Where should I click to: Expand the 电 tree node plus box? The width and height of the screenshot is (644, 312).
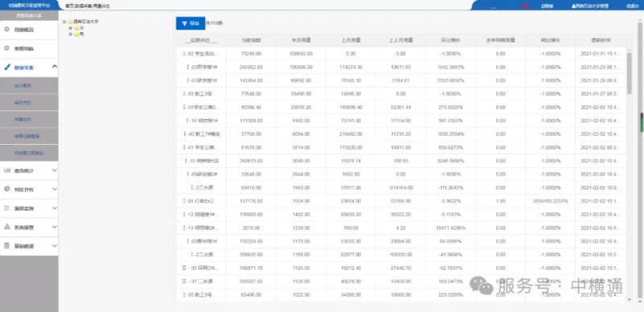pyautogui.click(x=71, y=35)
